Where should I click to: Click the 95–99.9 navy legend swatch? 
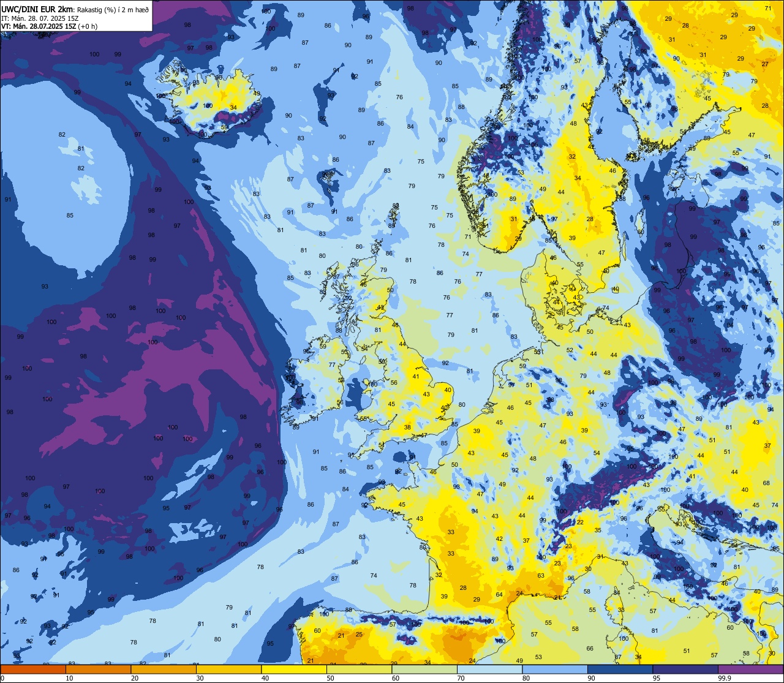pyautogui.click(x=685, y=669)
